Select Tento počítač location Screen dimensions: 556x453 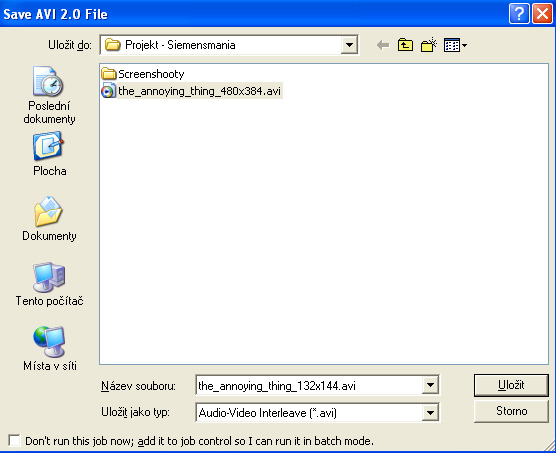click(x=49, y=284)
